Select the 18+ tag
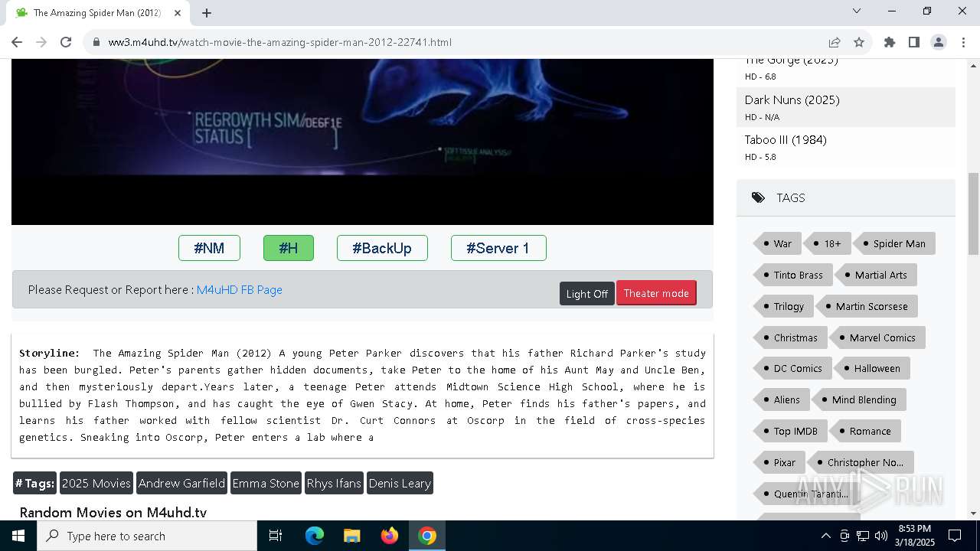The height and width of the screenshot is (551, 980). [827, 243]
